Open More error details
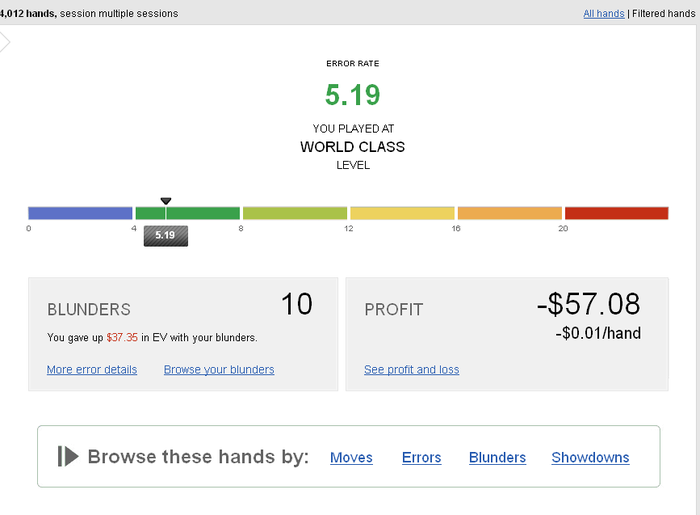This screenshot has width=700, height=515. (92, 370)
